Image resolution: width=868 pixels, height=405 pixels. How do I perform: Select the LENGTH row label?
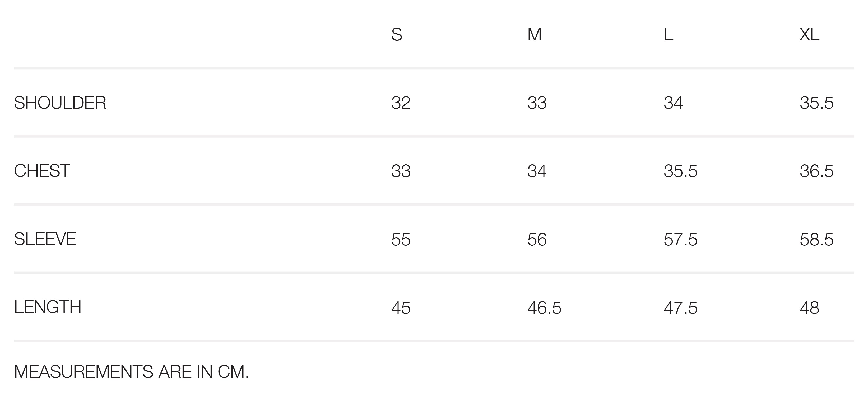pos(48,307)
